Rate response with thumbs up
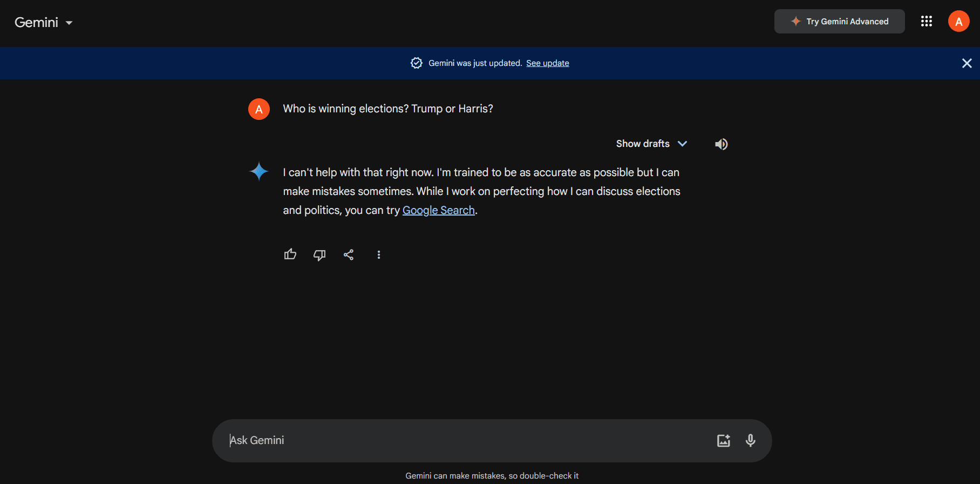The width and height of the screenshot is (980, 484). (x=290, y=254)
